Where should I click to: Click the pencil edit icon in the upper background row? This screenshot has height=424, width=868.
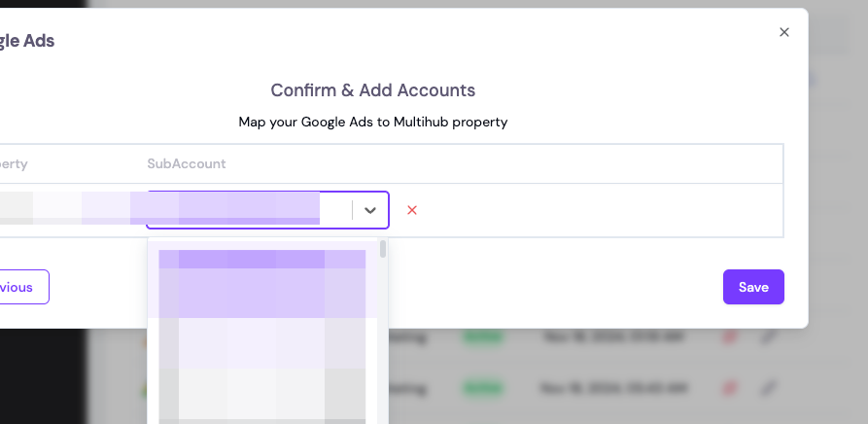[769, 336]
